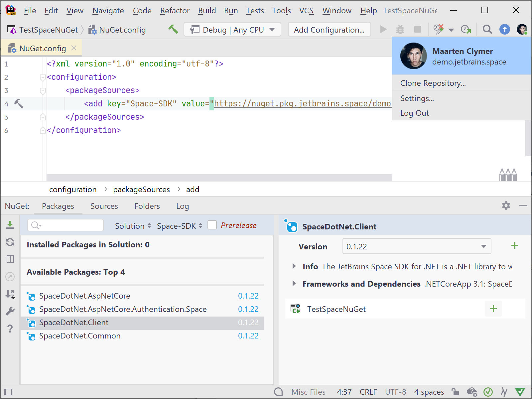The image size is (532, 399).
Task: Select Log Out in Space menu
Action: tap(462, 113)
